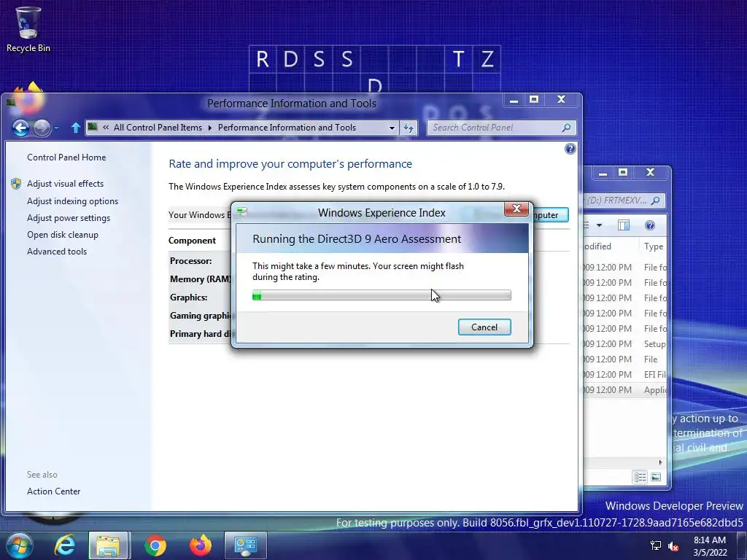The width and height of the screenshot is (747, 560).
Task: Click the Up arrow navigation icon
Action: (75, 128)
